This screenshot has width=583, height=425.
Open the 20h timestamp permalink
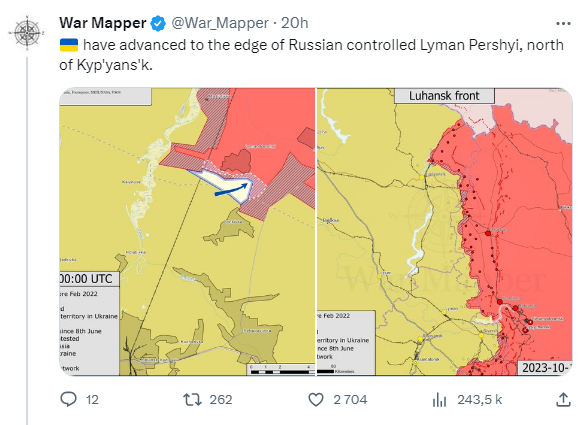click(x=294, y=23)
